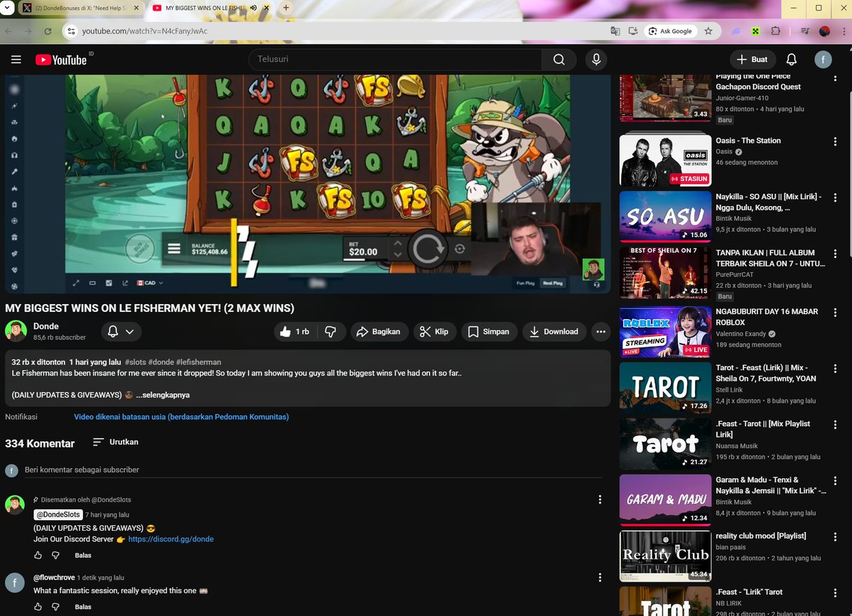Open the Roblox NGABUBURIT live thumbnail
Viewport: 852px width, 616px height.
pos(665,332)
